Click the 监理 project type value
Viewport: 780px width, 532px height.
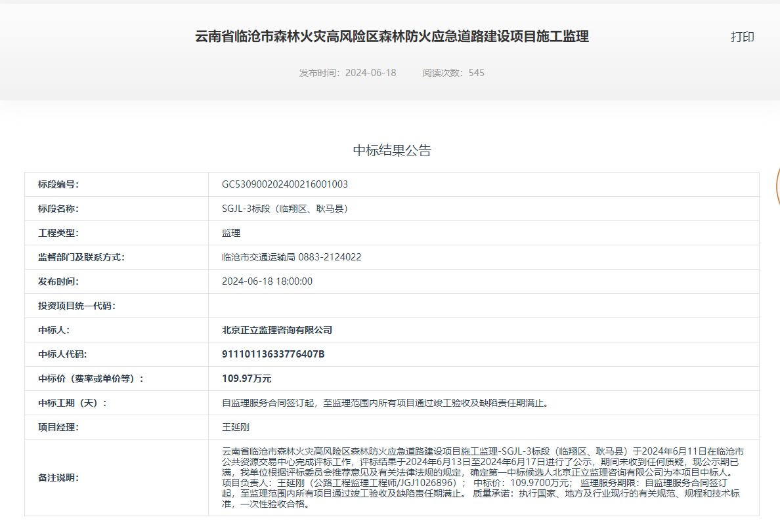[x=231, y=233]
